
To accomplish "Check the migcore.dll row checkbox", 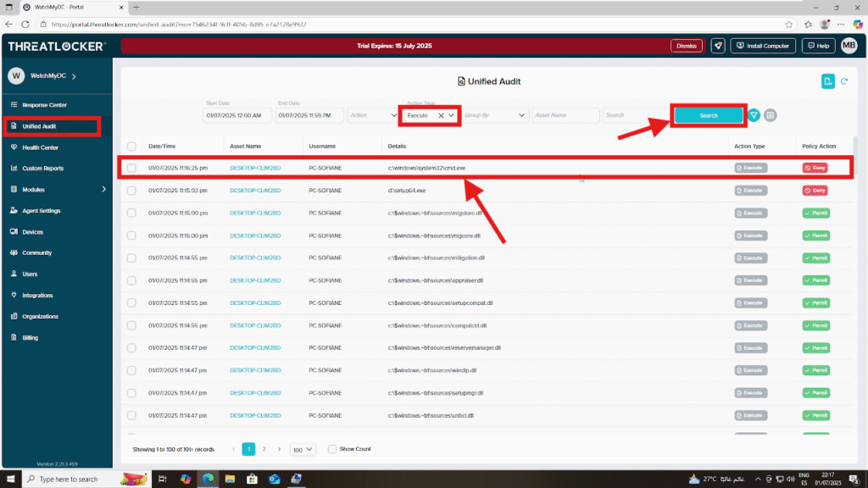I will click(x=131, y=236).
